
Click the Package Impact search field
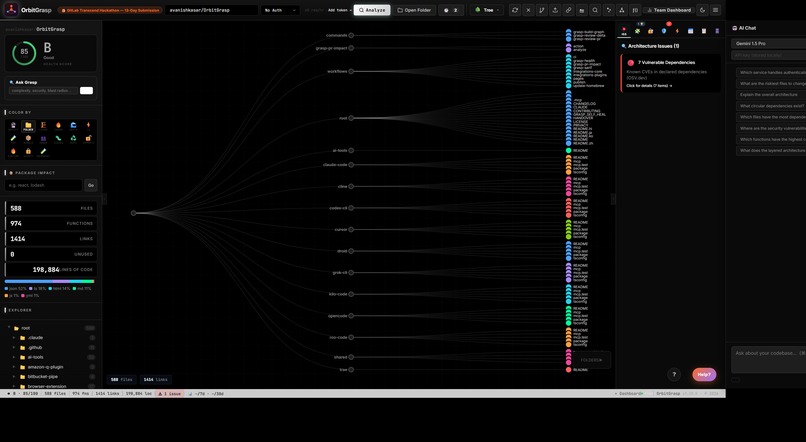click(x=44, y=185)
